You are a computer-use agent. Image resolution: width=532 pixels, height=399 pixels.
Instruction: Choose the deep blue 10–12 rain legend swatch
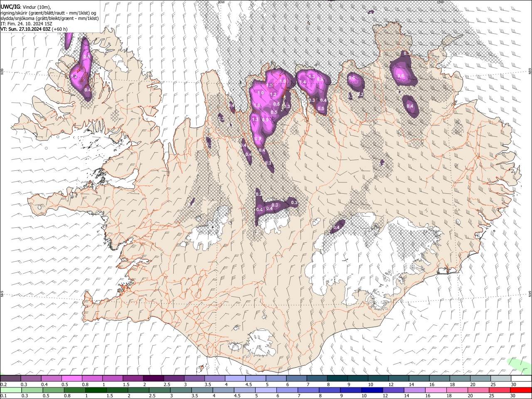point(372,390)
